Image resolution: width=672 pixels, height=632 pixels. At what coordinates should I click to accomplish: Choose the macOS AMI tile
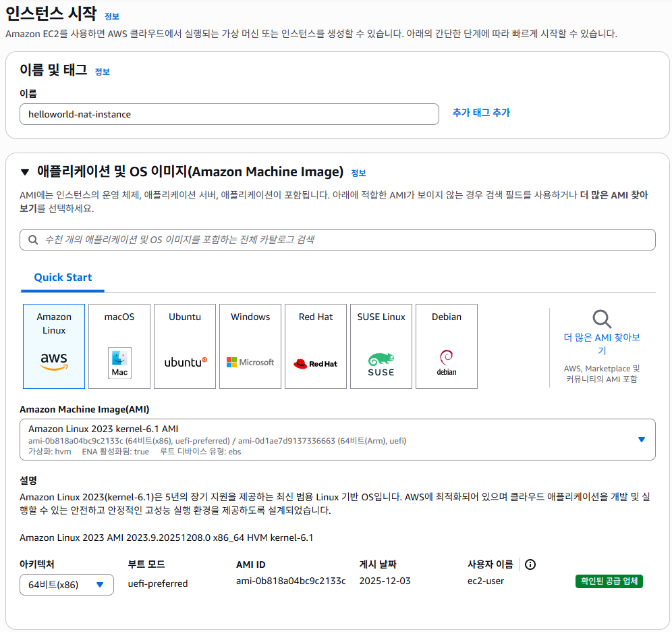point(119,346)
